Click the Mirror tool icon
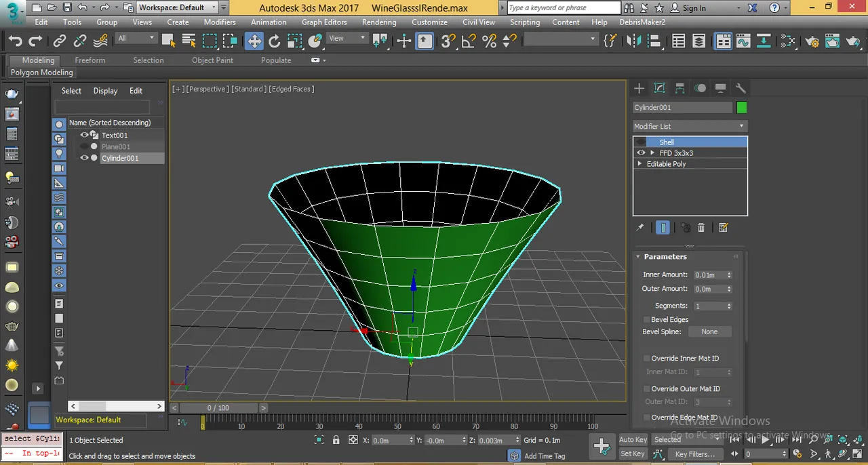The height and width of the screenshot is (465, 868). click(634, 41)
